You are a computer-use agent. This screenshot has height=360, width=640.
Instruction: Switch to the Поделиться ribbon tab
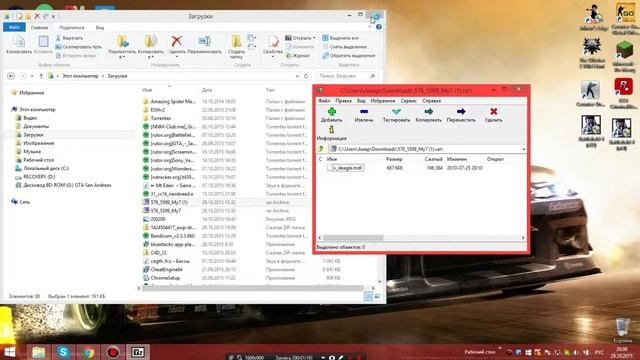tap(72, 27)
